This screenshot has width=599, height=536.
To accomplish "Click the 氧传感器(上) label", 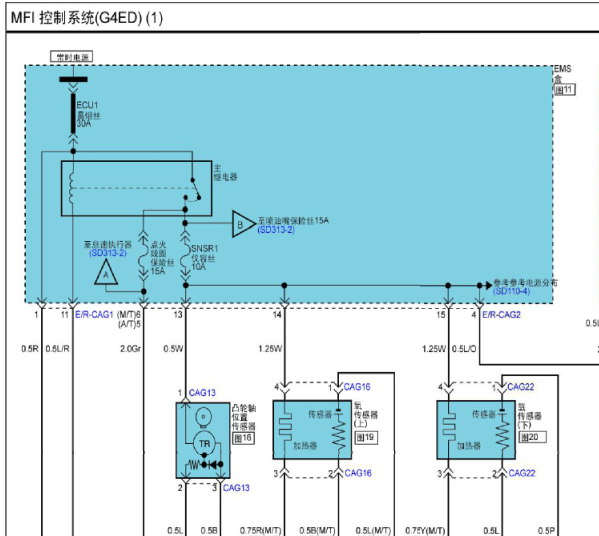I will (x=366, y=414).
